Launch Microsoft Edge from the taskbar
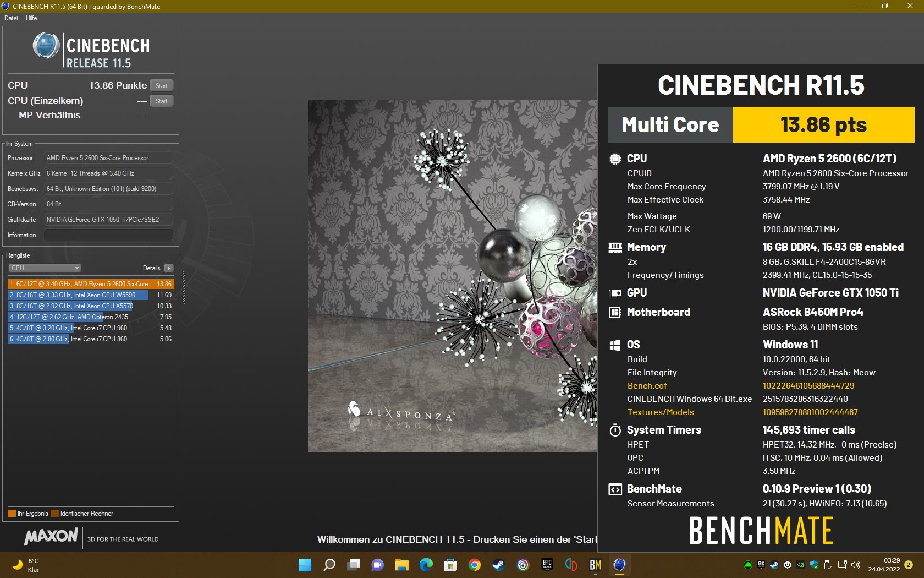Image resolution: width=924 pixels, height=578 pixels. point(426,565)
